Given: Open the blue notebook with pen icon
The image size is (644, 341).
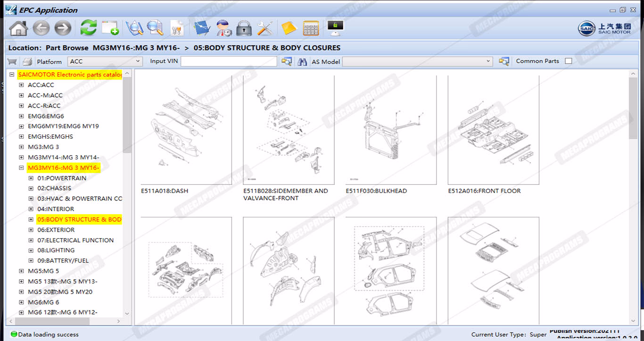Looking at the screenshot, I should (202, 28).
